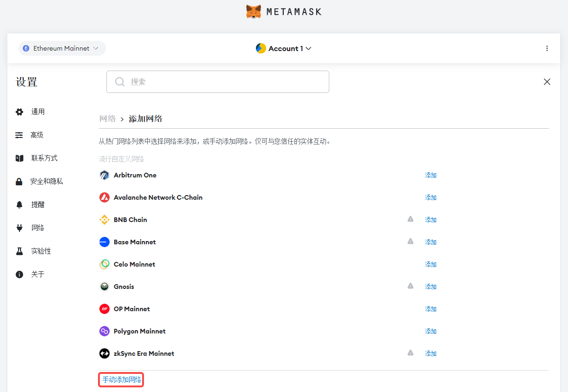
Task: Click the Gnosis warning triangle icon
Action: click(411, 286)
